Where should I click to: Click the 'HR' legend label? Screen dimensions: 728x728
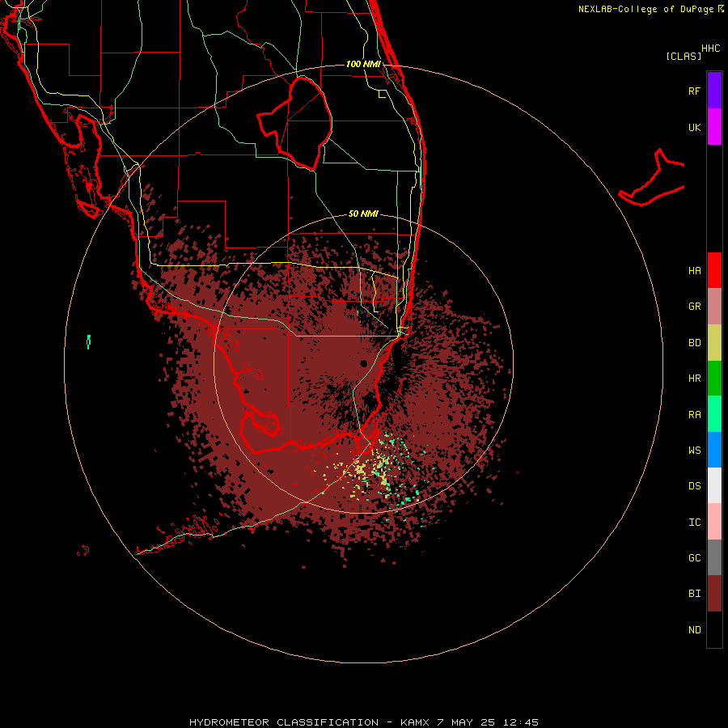pyautogui.click(x=694, y=379)
